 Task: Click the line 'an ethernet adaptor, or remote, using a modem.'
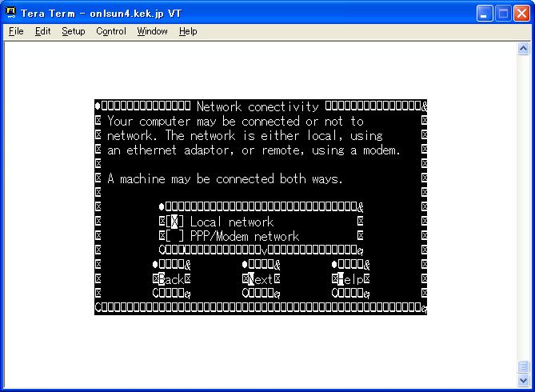pos(254,150)
